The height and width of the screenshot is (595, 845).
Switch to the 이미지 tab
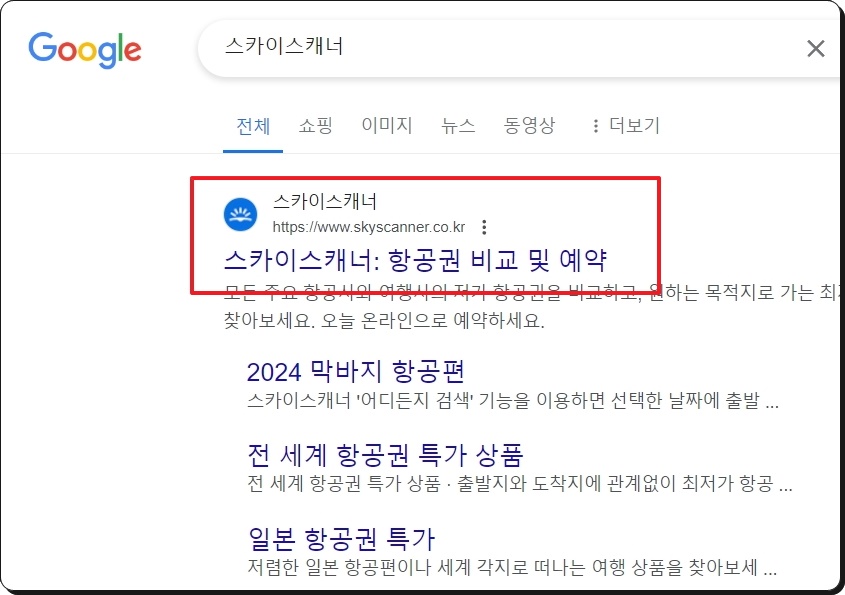click(386, 125)
